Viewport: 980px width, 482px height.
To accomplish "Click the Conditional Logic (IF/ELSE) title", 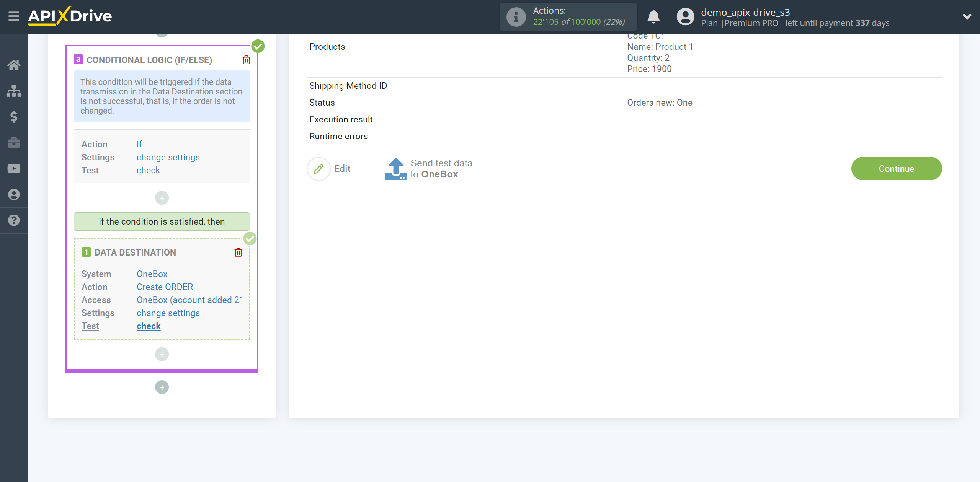I will 149,60.
